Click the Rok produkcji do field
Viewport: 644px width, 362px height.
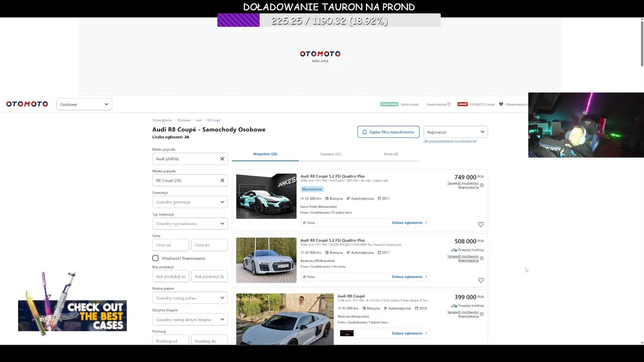tap(209, 277)
